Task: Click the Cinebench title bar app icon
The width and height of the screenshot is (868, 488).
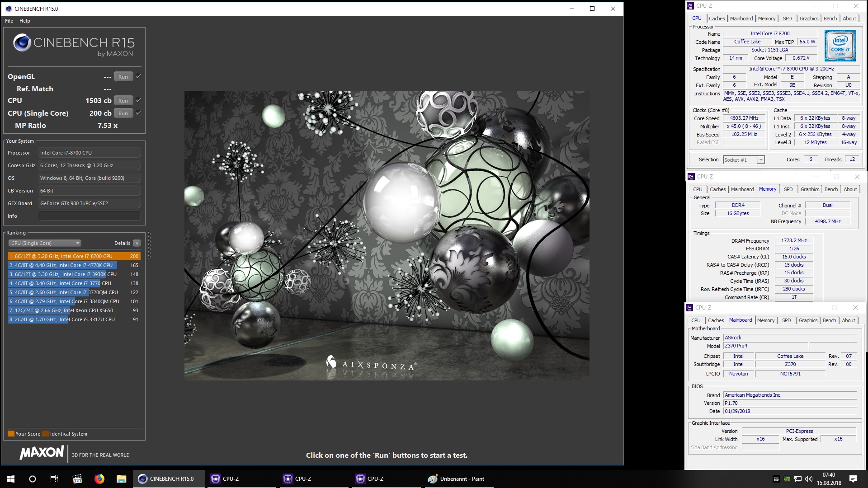Action: 8,9
